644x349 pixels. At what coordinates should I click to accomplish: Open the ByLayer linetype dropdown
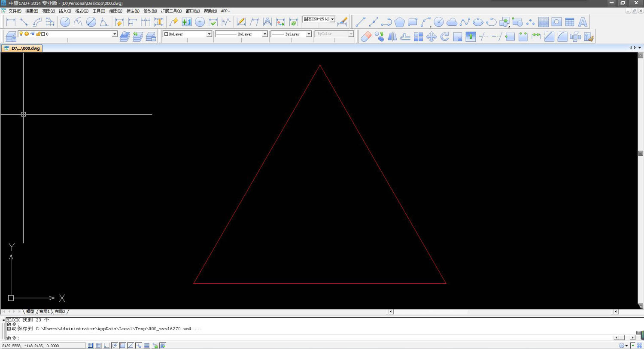264,34
